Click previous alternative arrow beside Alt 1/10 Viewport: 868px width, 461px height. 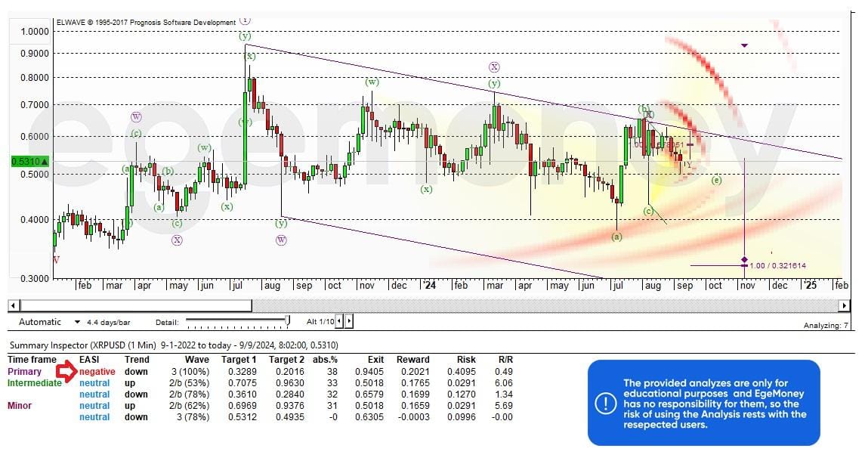(x=339, y=322)
